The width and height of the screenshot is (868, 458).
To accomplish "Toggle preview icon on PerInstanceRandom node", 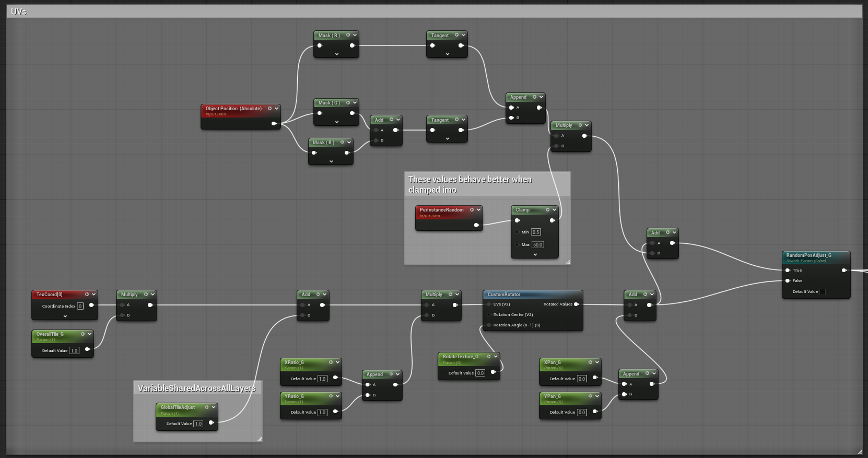I will tap(472, 210).
